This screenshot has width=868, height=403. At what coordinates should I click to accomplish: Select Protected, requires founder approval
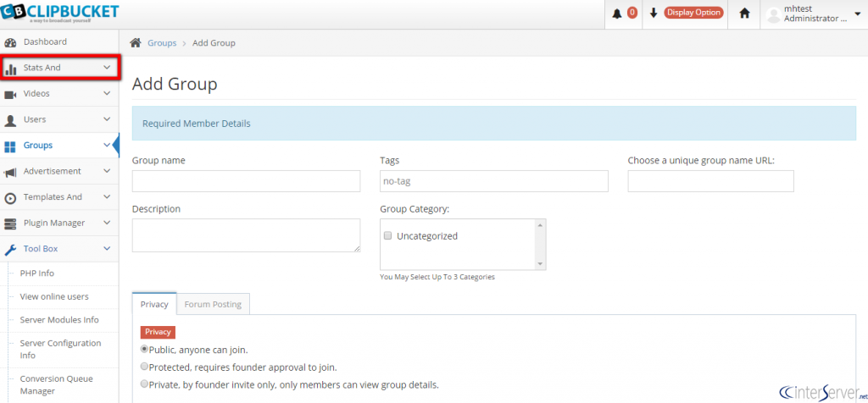click(144, 367)
